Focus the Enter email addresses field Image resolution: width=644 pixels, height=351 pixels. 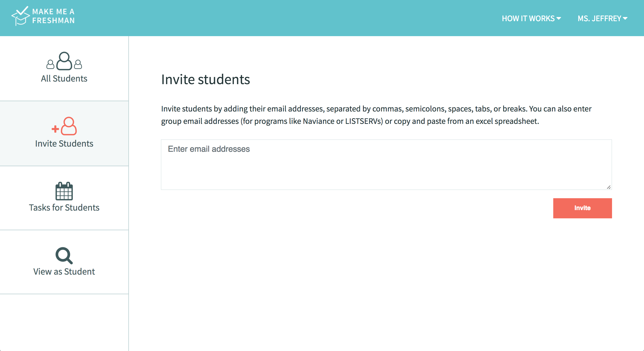pyautogui.click(x=386, y=164)
